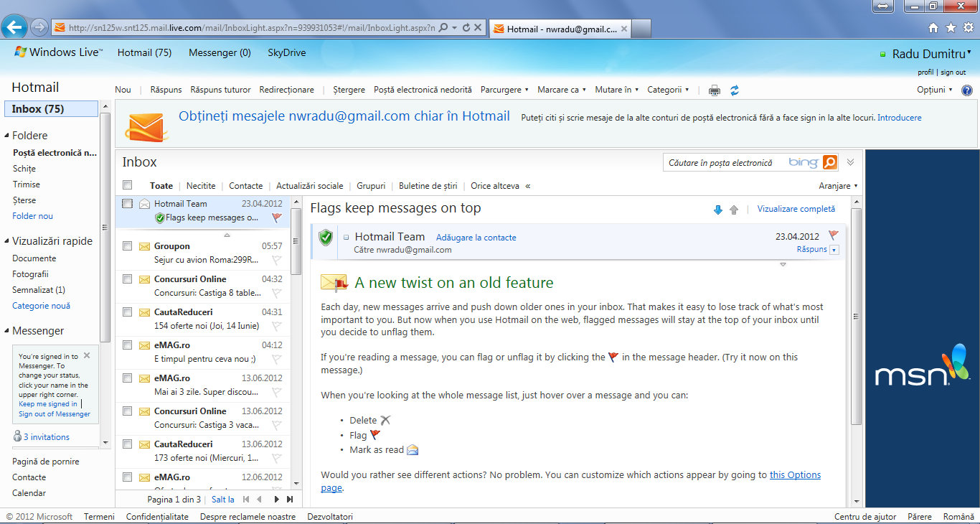The height and width of the screenshot is (524, 980).
Task: Open the Help question mark icon
Action: click(x=967, y=90)
